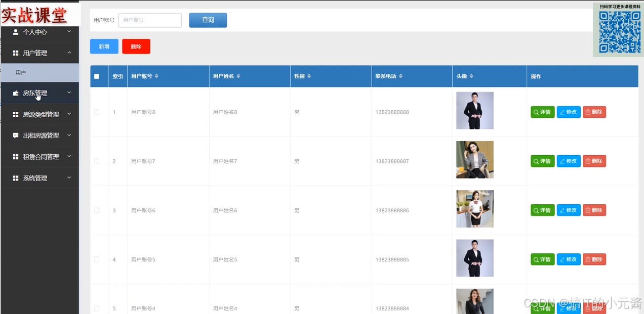Click the blue 新增 add button
This screenshot has height=314, width=644.
click(x=104, y=47)
